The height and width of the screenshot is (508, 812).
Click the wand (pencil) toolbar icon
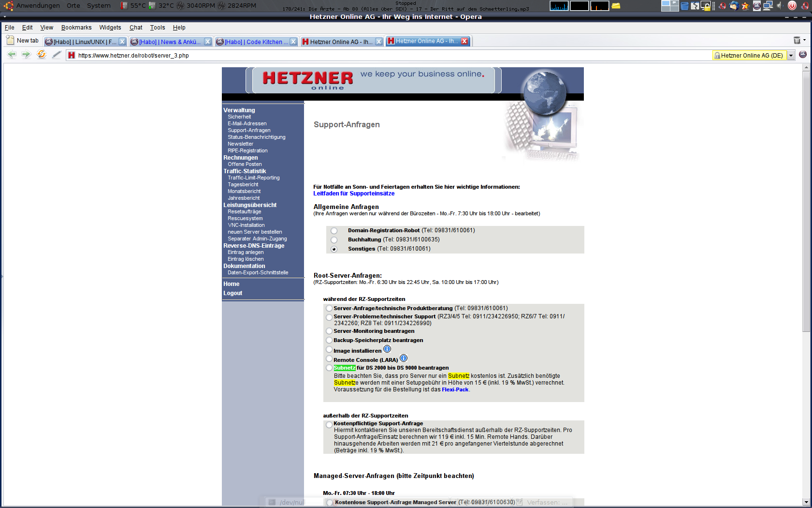[x=57, y=55]
